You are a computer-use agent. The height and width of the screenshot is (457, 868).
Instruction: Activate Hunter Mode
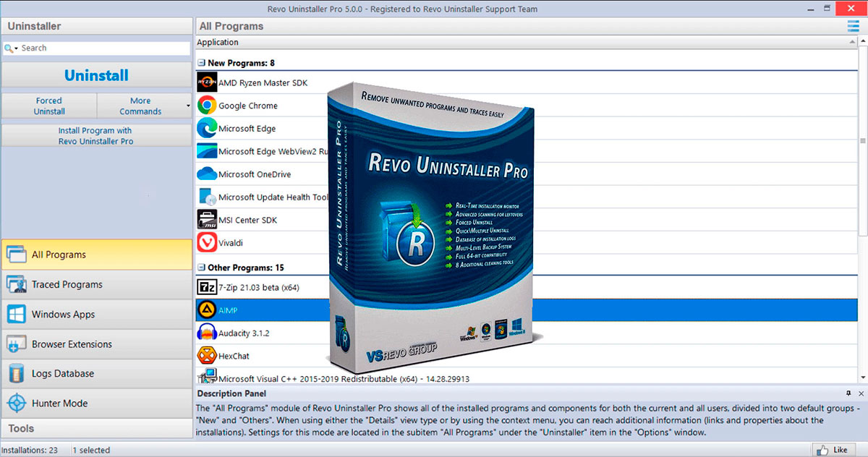(96, 403)
